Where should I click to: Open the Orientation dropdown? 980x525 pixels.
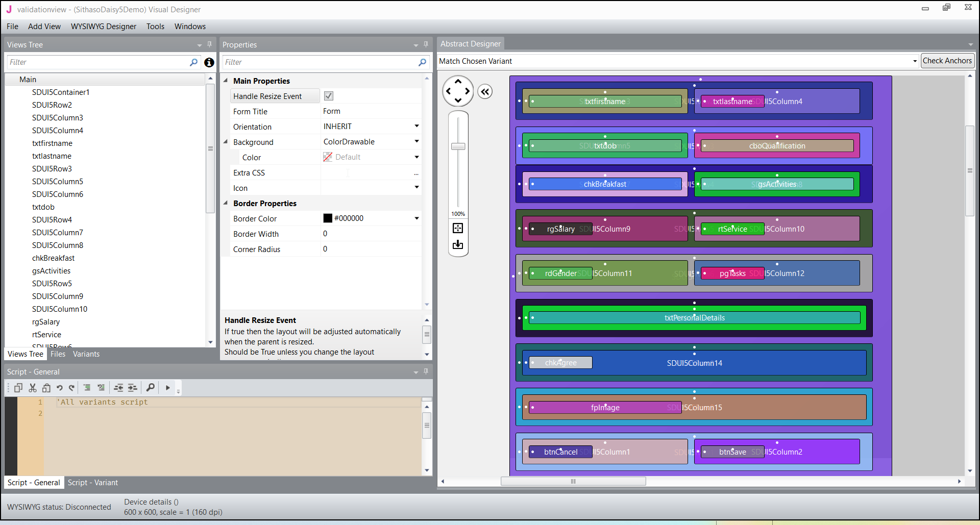(x=416, y=126)
